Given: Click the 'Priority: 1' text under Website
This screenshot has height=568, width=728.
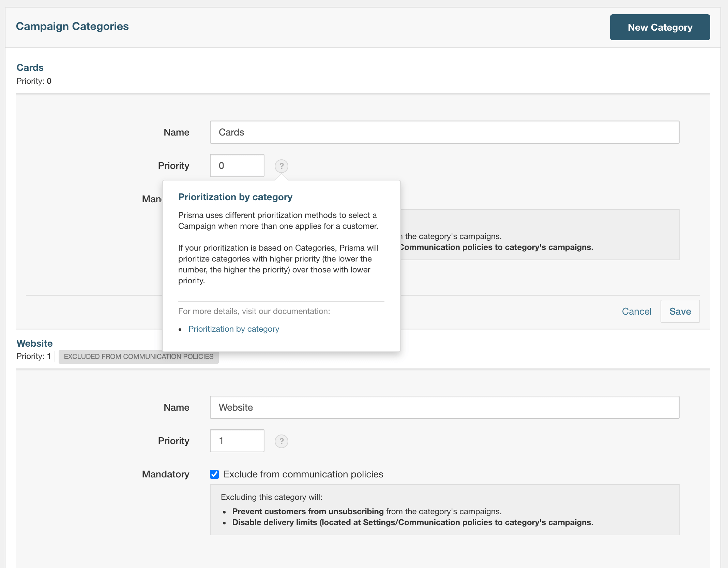Looking at the screenshot, I should [x=34, y=356].
